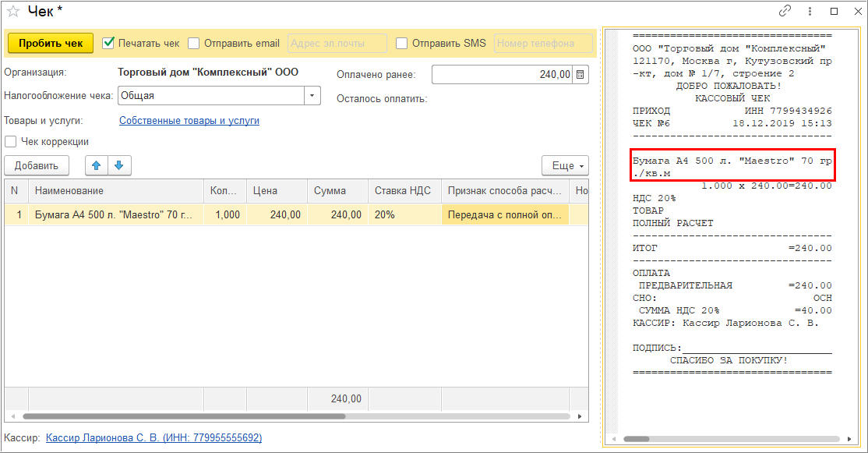Screen dimensions: 868x453
Task: Click table scrollbar right arrow
Action: click(580, 416)
